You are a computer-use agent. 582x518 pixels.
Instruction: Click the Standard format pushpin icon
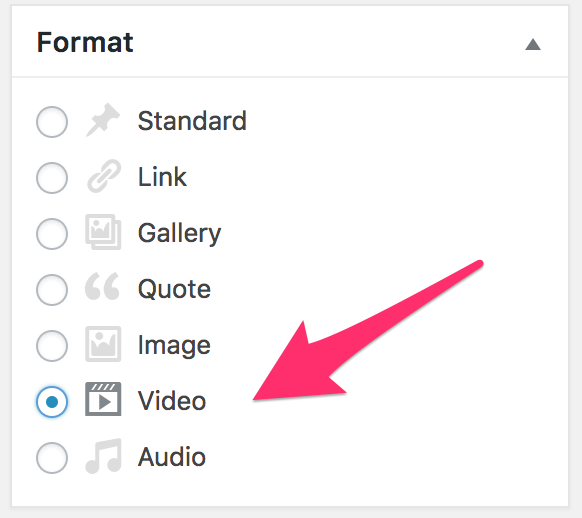point(103,120)
